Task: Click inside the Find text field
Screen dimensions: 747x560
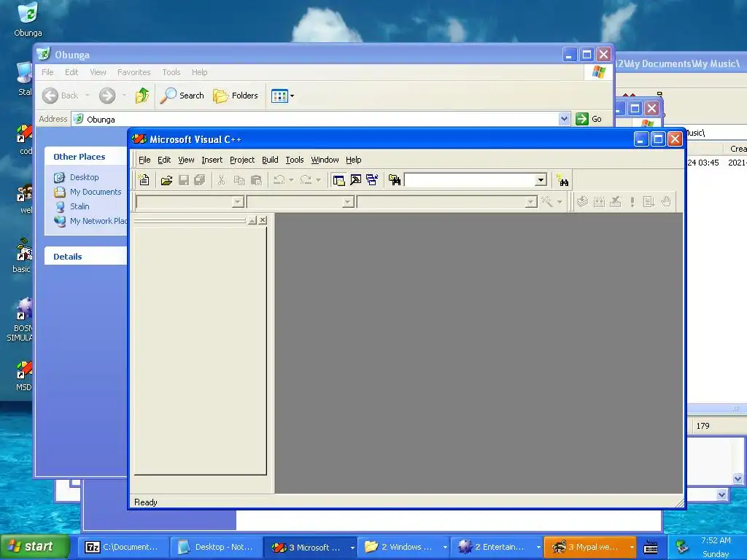Action: (x=470, y=180)
